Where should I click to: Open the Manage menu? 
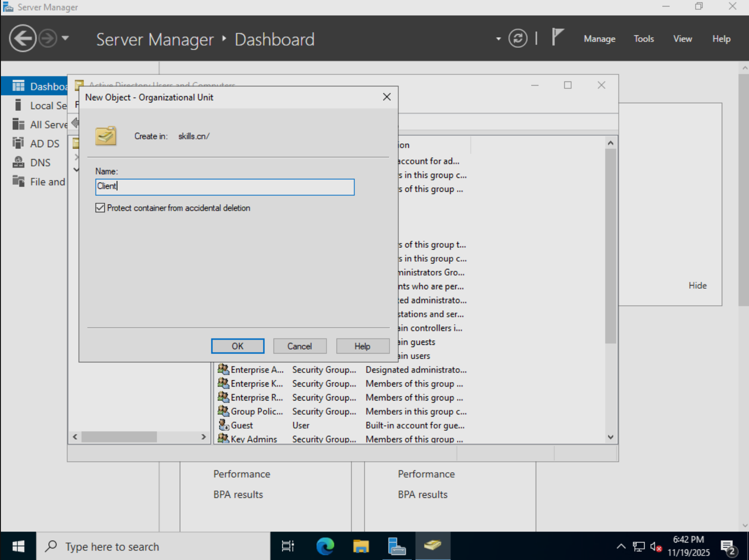(x=599, y=39)
